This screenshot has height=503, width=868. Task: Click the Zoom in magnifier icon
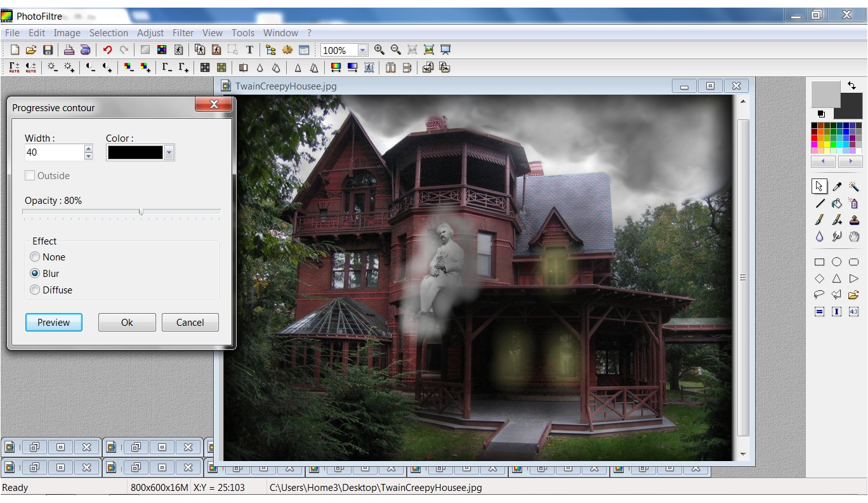tap(379, 50)
